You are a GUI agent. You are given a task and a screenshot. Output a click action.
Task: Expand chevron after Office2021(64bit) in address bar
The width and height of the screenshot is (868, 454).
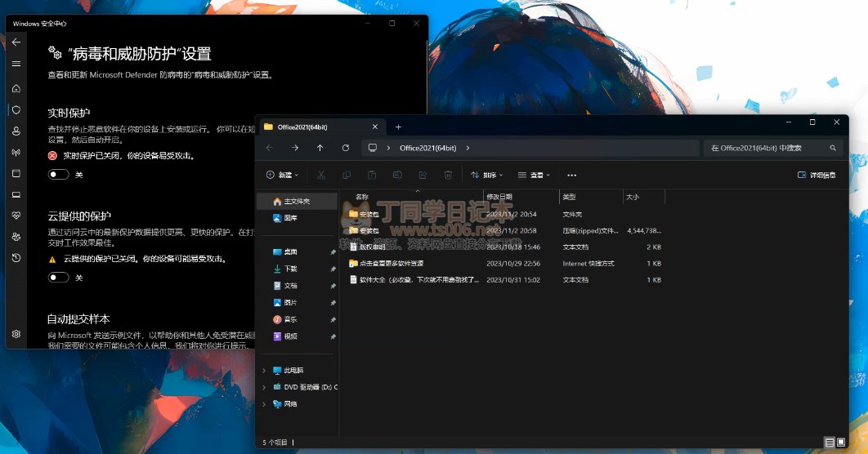coord(468,148)
